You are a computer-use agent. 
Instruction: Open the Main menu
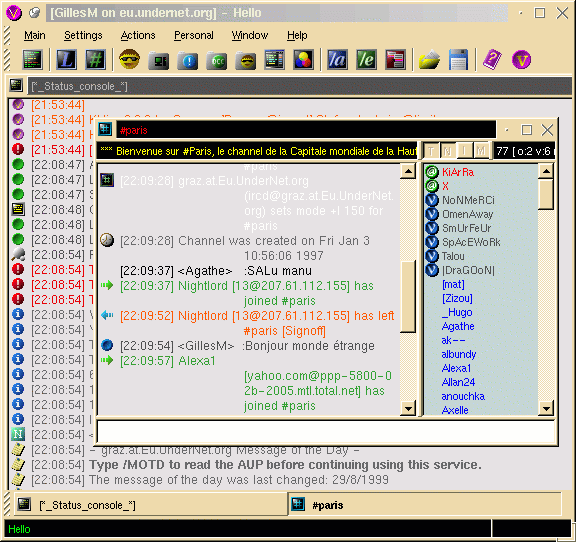point(35,35)
